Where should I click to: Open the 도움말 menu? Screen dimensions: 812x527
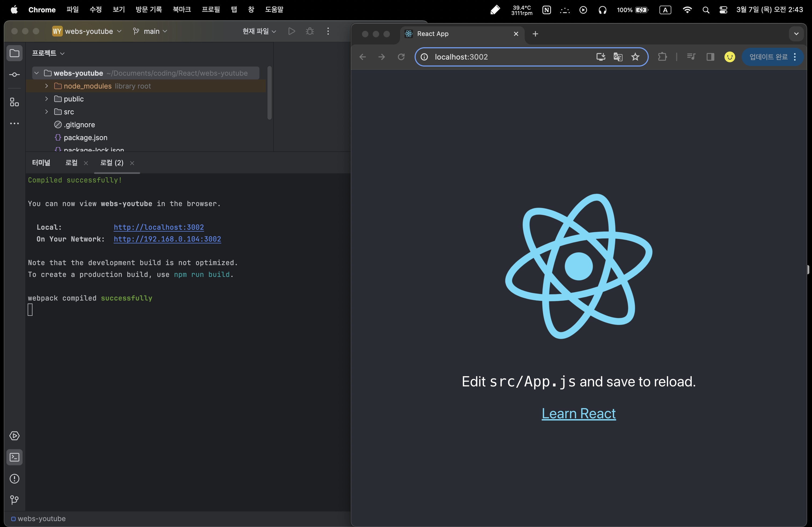tap(274, 10)
